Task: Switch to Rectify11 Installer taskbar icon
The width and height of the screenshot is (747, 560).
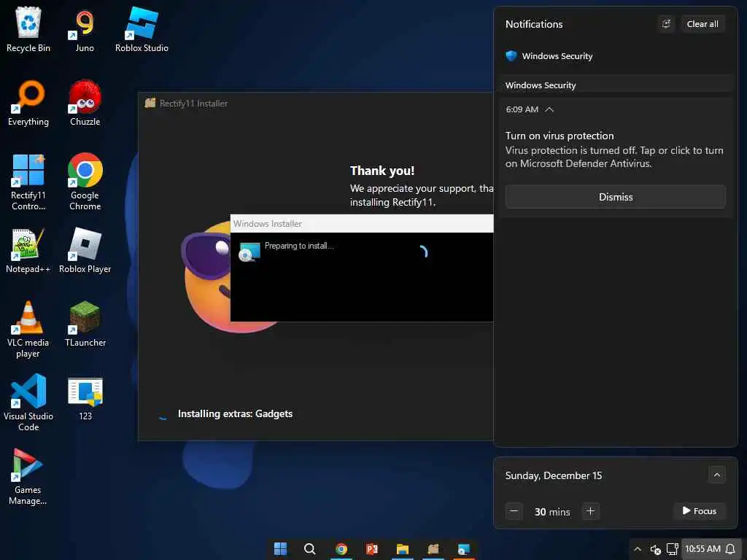Action: tap(433, 548)
